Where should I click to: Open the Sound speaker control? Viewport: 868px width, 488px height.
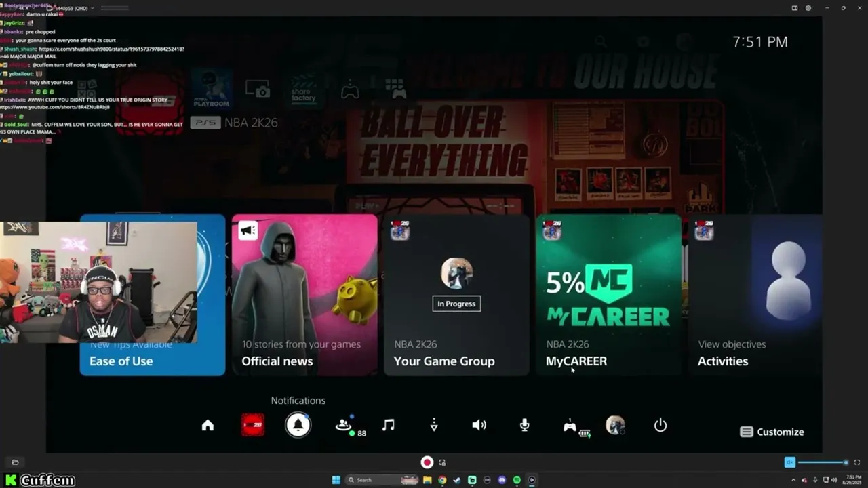coord(479,425)
